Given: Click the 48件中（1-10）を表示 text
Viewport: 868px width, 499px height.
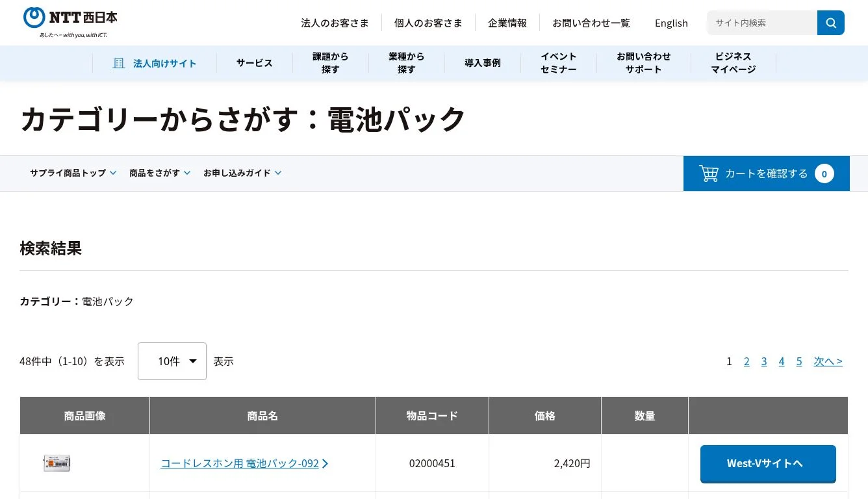Looking at the screenshot, I should click(x=72, y=361).
